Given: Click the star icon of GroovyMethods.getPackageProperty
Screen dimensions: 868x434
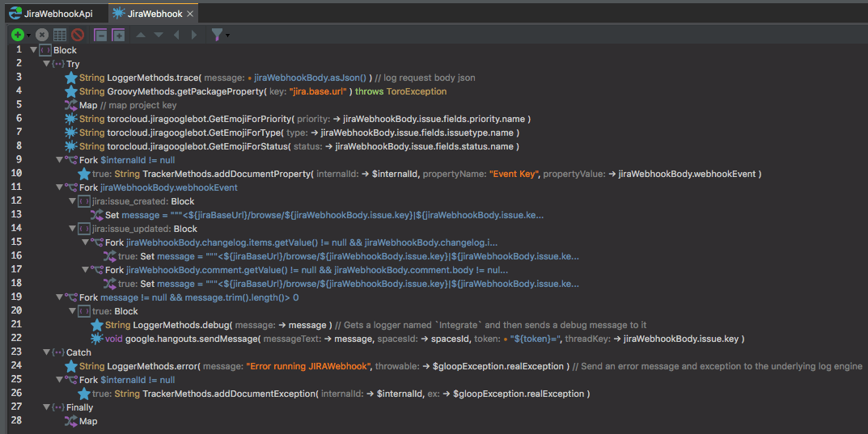Looking at the screenshot, I should pos(71,91).
